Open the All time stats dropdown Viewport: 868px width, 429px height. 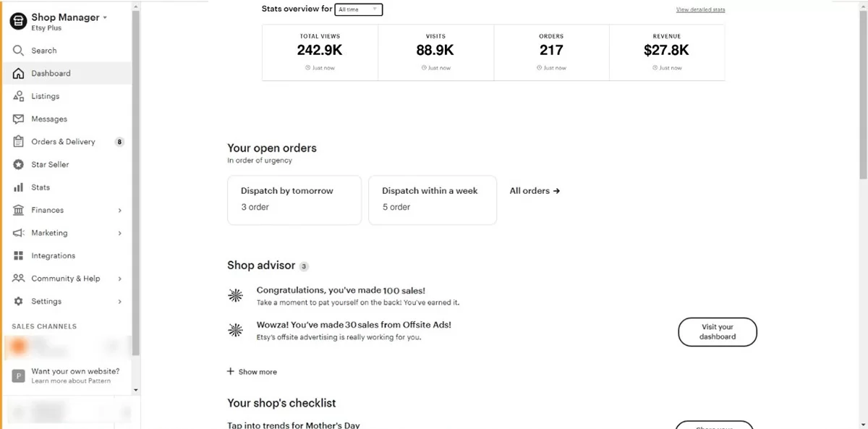click(x=359, y=9)
